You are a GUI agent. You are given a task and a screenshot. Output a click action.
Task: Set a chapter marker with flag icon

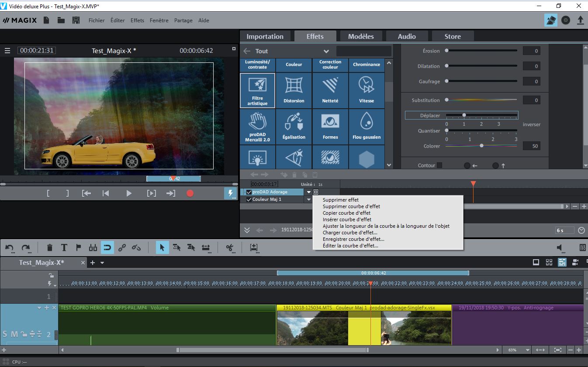[x=79, y=248]
